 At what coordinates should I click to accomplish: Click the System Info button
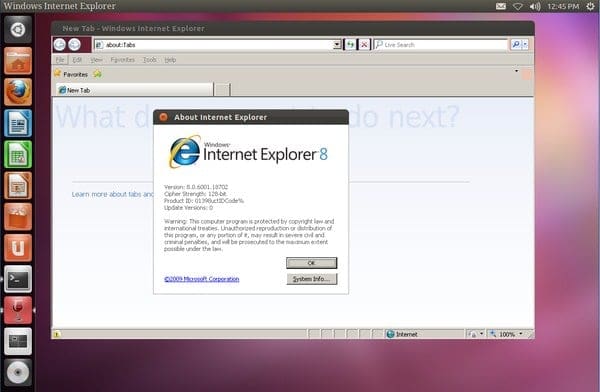[x=311, y=279]
